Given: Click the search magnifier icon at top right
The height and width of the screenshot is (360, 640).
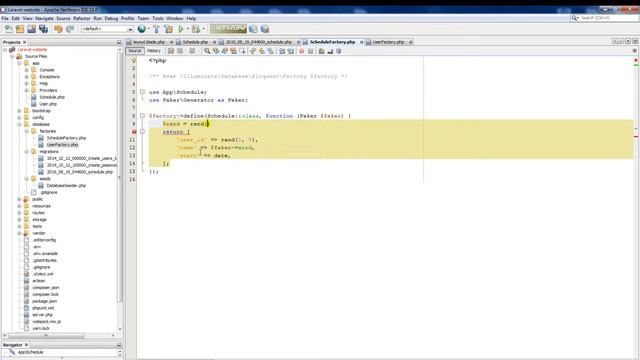Looking at the screenshot, I should 575,18.
